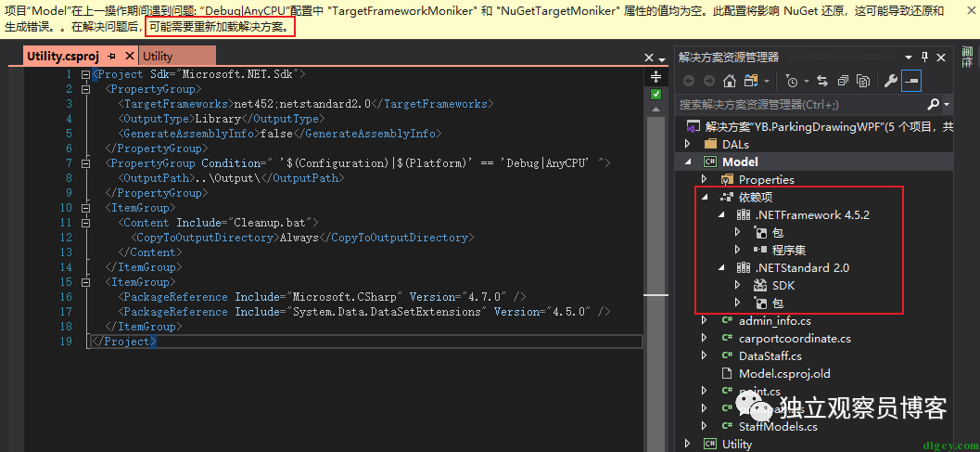
Task: Click the search magnifier in Solution Explorer
Action: [934, 103]
